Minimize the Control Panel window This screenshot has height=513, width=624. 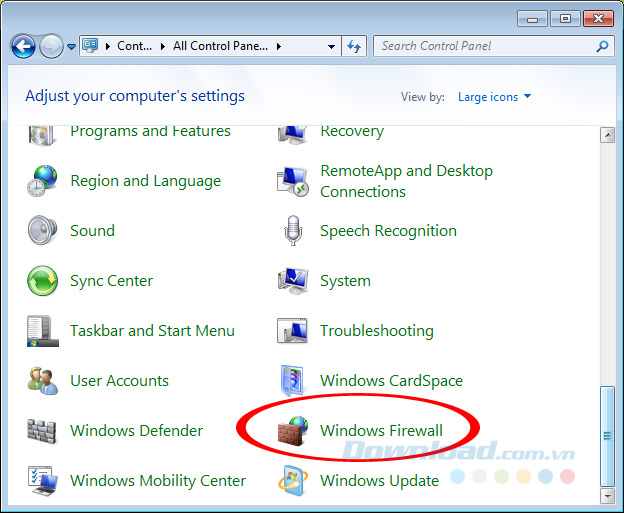coord(532,19)
